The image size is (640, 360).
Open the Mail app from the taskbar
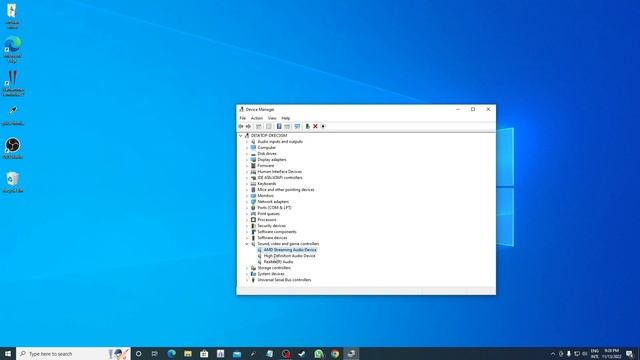[x=237, y=354]
